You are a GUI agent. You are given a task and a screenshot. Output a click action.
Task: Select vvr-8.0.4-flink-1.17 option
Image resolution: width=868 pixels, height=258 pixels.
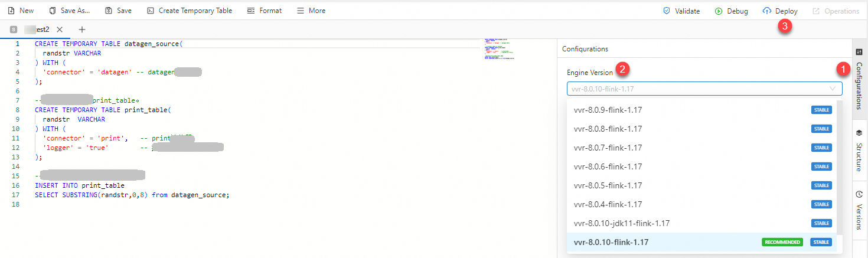pos(701,204)
